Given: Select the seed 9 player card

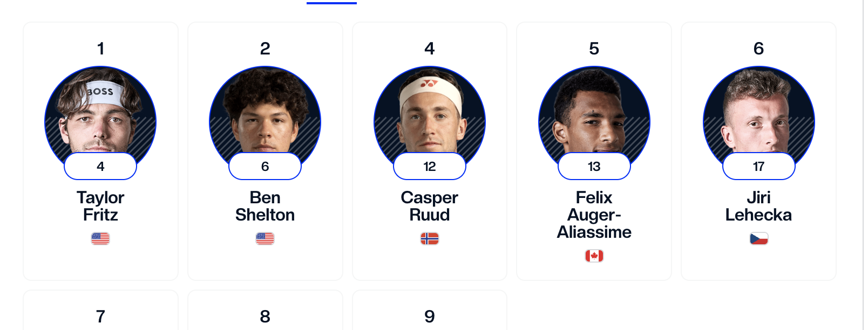Looking at the screenshot, I should 430,313.
